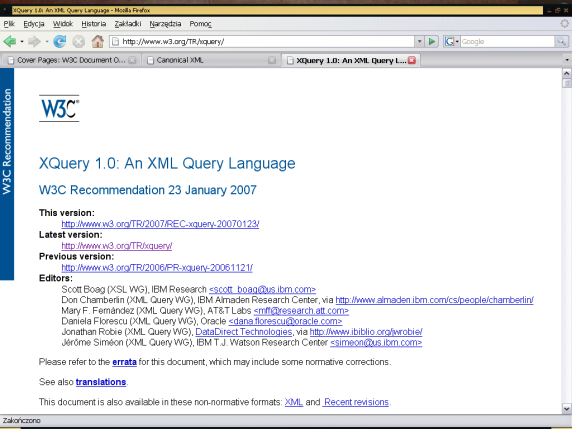Click the simeon@us.ibm.com email link

376,342
